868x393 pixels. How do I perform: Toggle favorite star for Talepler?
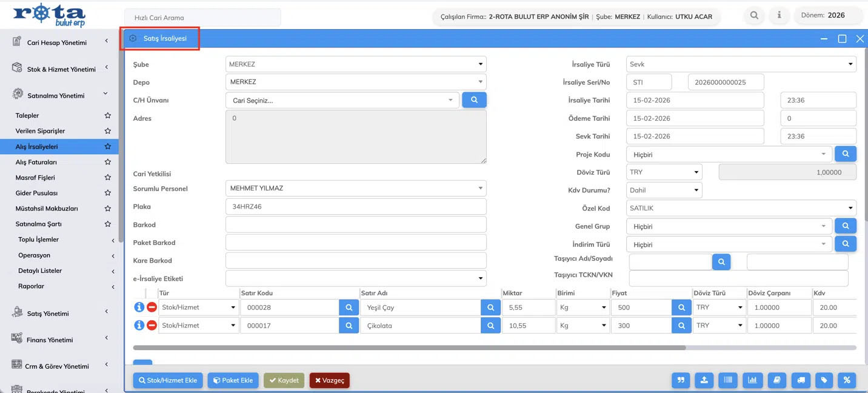(108, 115)
